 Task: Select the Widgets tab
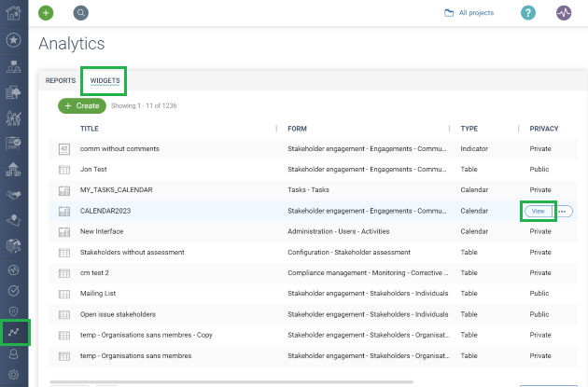pos(105,81)
